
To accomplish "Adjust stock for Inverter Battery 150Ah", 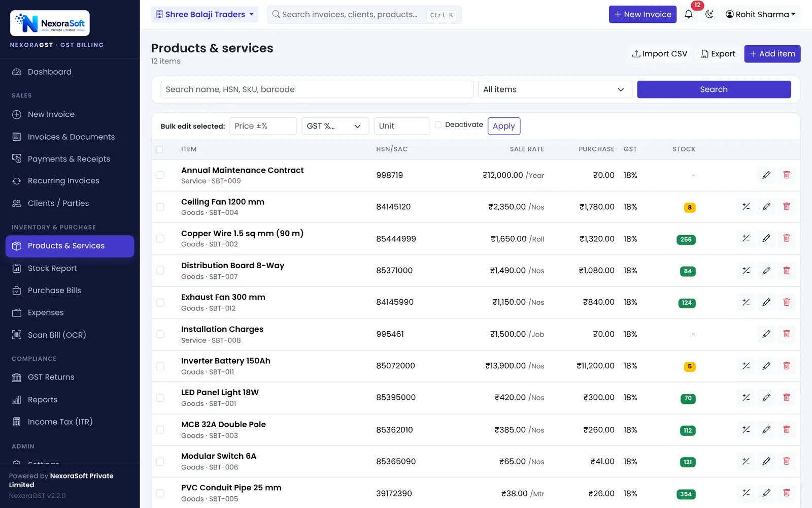I will (746, 366).
